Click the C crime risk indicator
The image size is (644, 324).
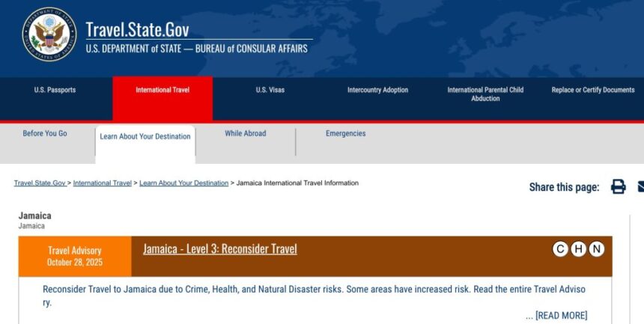(560, 249)
